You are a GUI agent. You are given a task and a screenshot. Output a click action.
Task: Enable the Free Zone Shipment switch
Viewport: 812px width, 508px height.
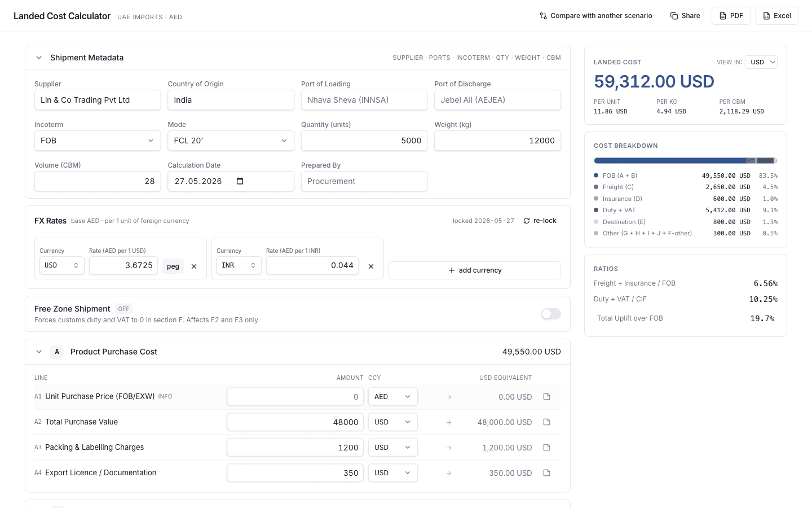point(551,314)
